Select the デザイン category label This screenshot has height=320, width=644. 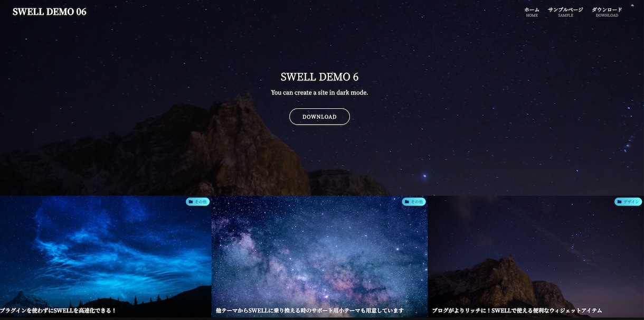tap(631, 202)
